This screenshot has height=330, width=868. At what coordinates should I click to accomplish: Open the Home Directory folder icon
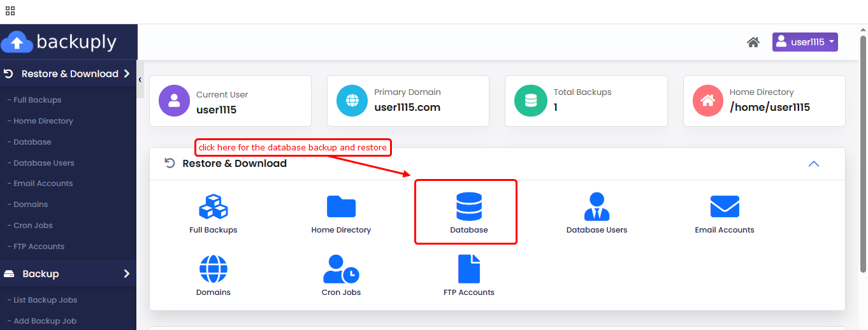coord(341,207)
